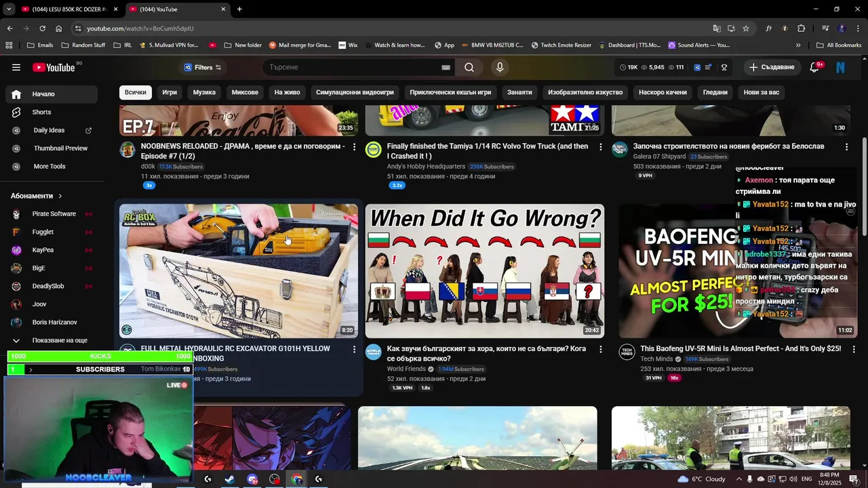Select the Наскоро качени chip
The height and width of the screenshot is (488, 868).
point(663,92)
